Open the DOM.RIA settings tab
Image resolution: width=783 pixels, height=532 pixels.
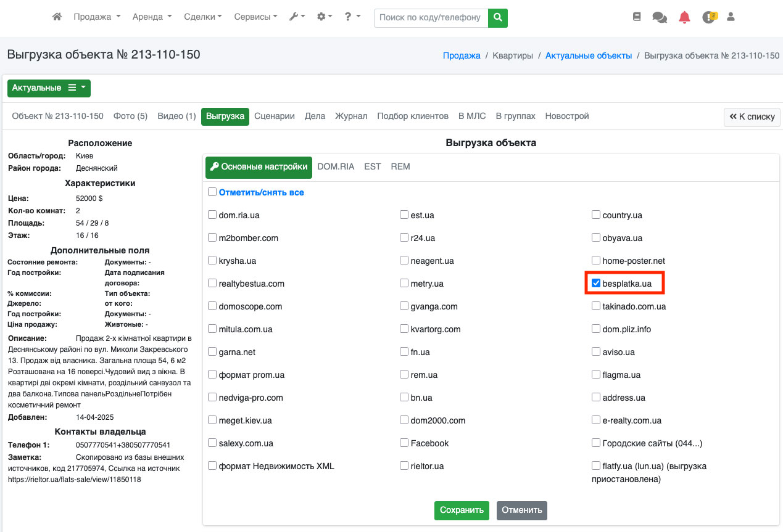tap(336, 166)
